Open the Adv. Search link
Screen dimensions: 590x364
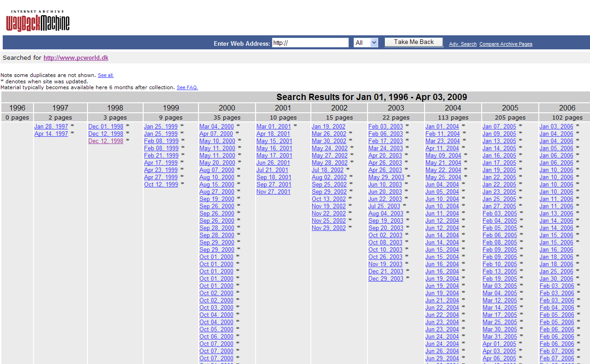463,44
